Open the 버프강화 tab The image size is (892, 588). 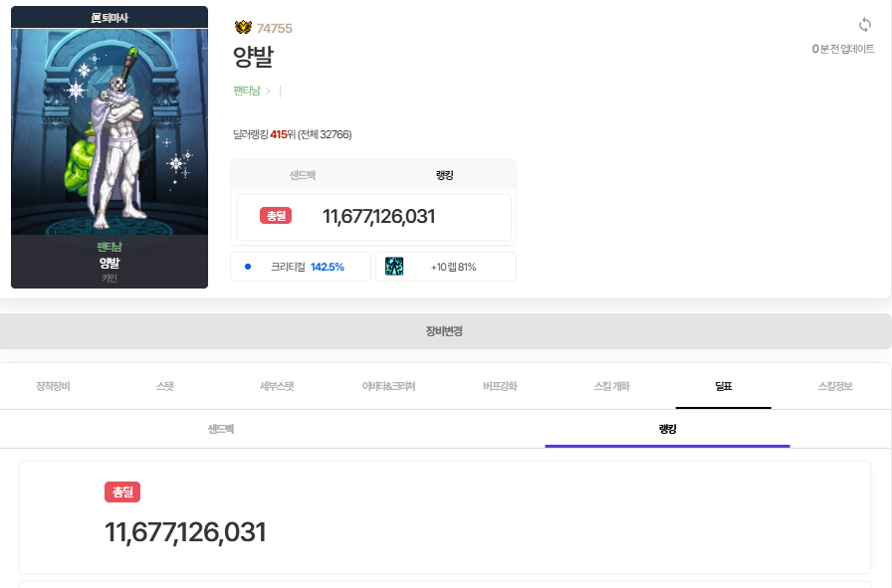pyautogui.click(x=500, y=386)
